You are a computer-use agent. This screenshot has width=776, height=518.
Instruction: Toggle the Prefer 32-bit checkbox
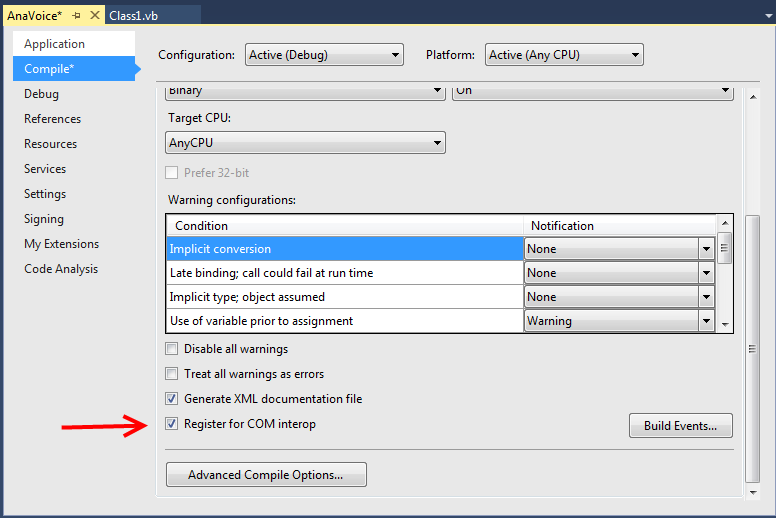click(x=172, y=173)
